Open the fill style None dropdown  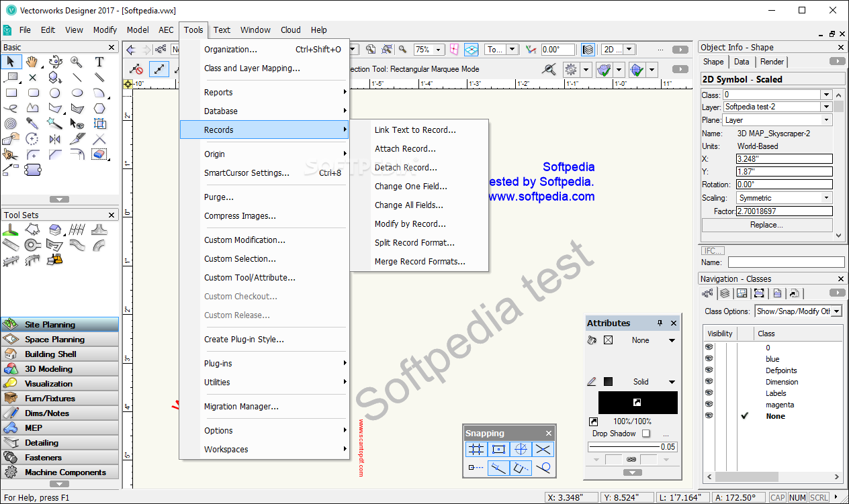pos(672,340)
